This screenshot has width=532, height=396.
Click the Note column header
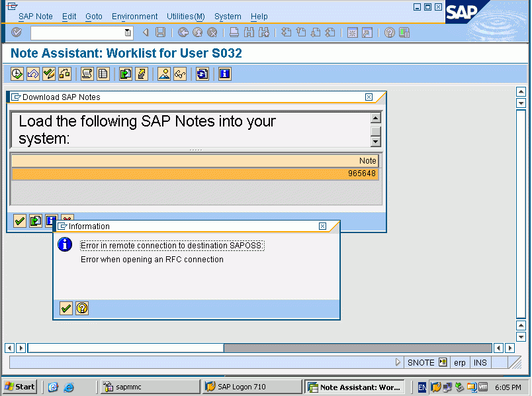(x=195, y=161)
